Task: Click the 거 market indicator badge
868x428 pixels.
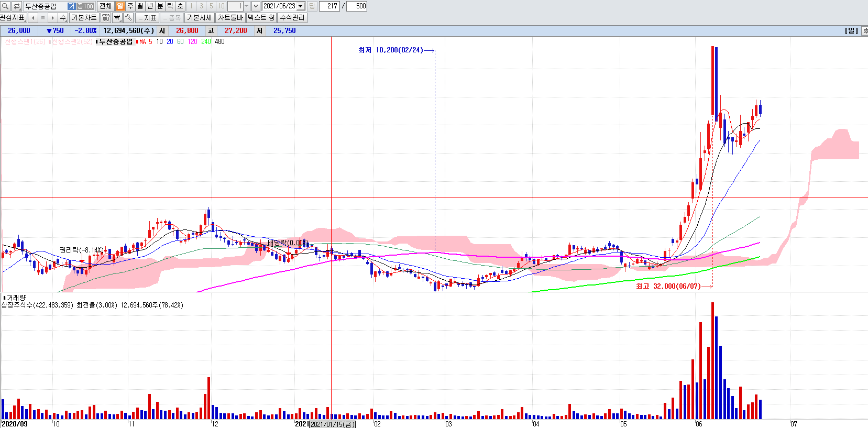Action: point(72,6)
